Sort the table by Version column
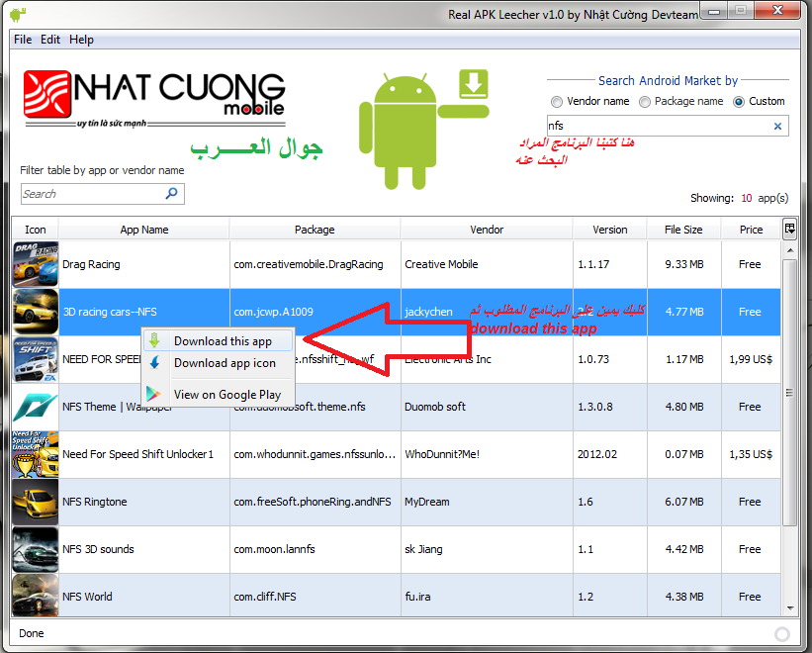Image resolution: width=812 pixels, height=653 pixels. pos(609,230)
